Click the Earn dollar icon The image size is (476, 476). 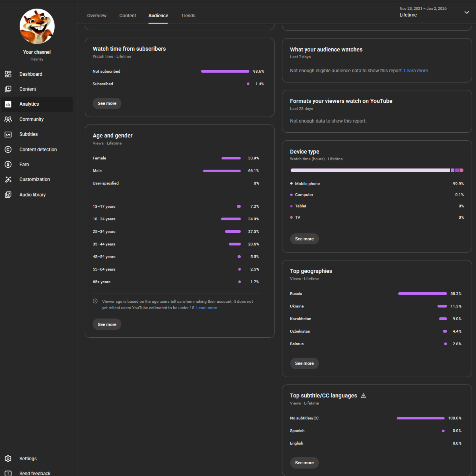[x=8, y=164]
